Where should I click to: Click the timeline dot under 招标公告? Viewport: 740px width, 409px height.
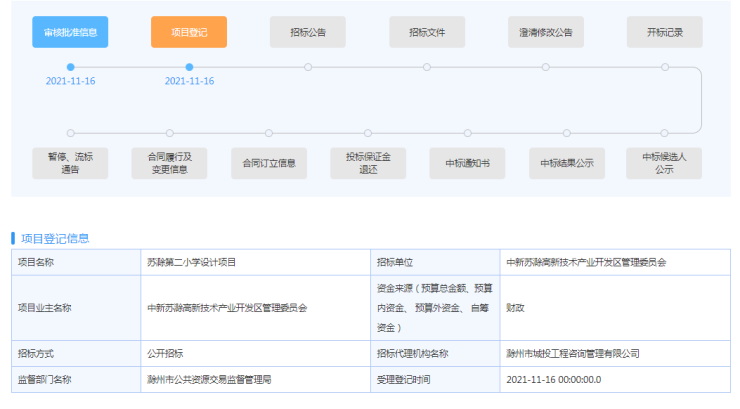tap(308, 67)
